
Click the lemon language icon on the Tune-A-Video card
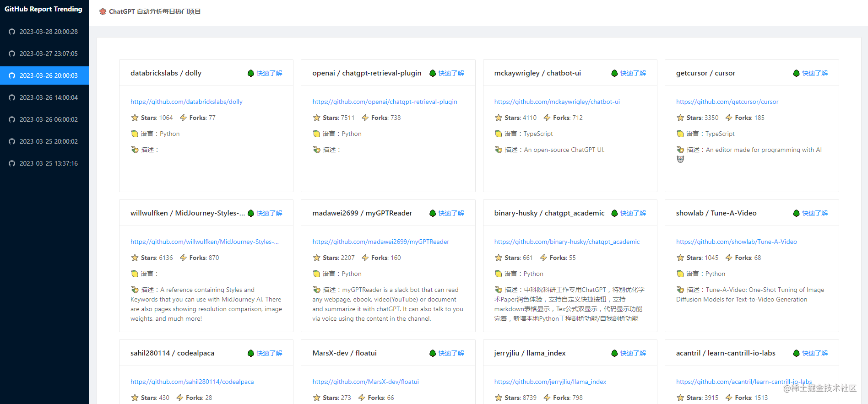coord(680,274)
